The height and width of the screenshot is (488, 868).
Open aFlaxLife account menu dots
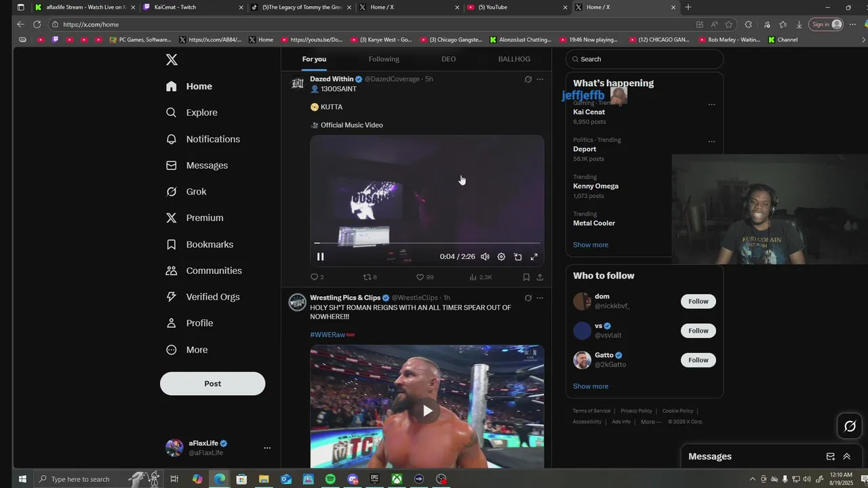click(x=267, y=448)
